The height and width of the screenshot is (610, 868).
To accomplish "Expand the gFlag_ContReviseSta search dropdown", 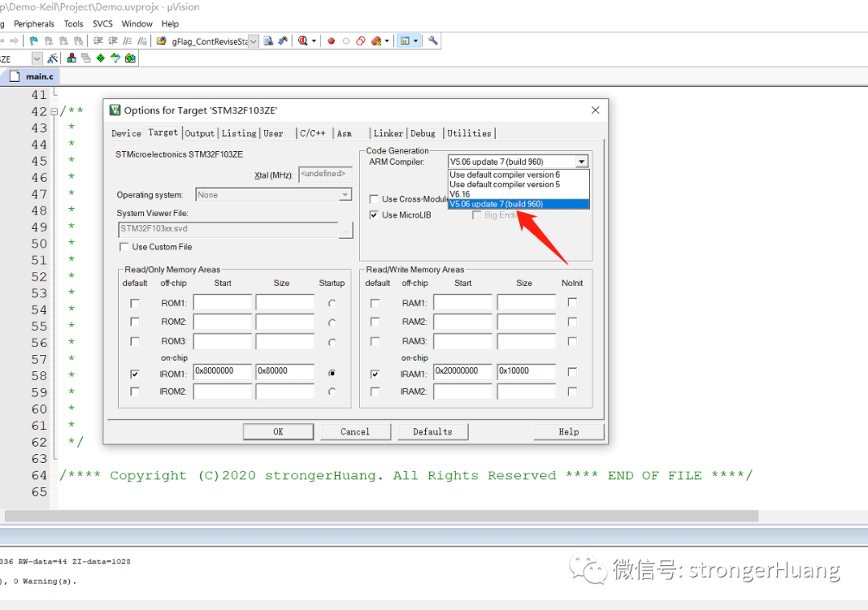I will coord(253,42).
